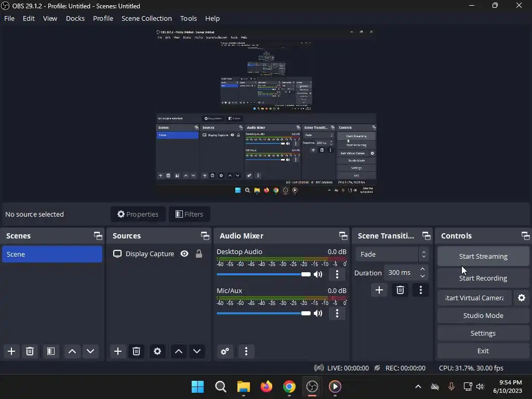This screenshot has height=399, width=532.
Task: Open the Profile menu
Action: (103, 18)
